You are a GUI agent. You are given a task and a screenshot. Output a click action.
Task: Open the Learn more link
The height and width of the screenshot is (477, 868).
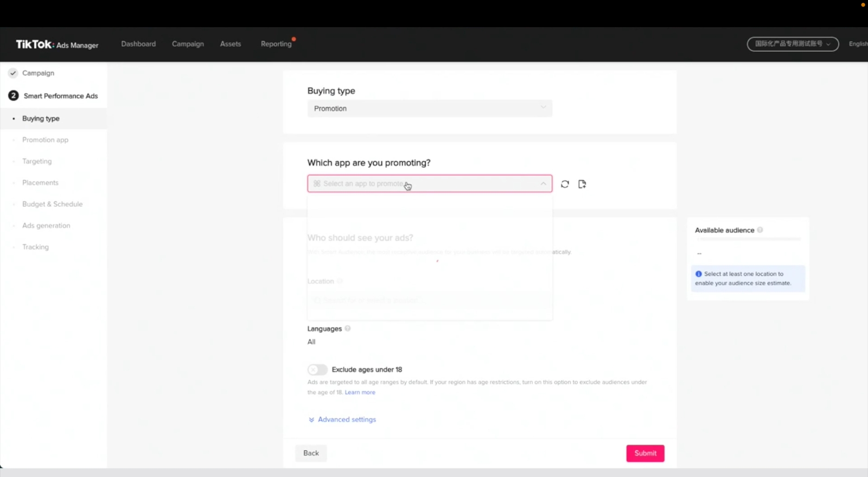tap(360, 392)
